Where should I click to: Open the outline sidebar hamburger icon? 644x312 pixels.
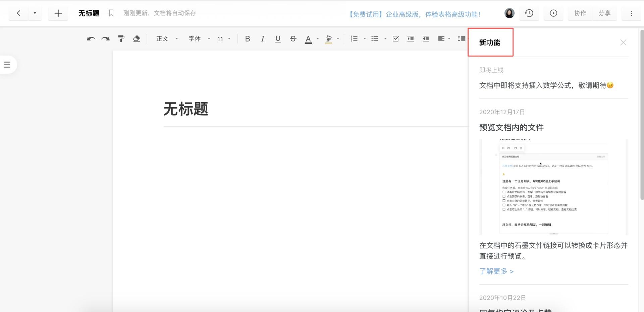click(x=7, y=65)
